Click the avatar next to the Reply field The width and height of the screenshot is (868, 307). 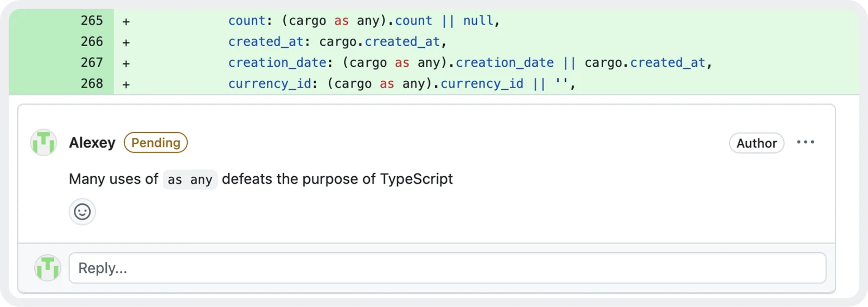[x=48, y=267]
